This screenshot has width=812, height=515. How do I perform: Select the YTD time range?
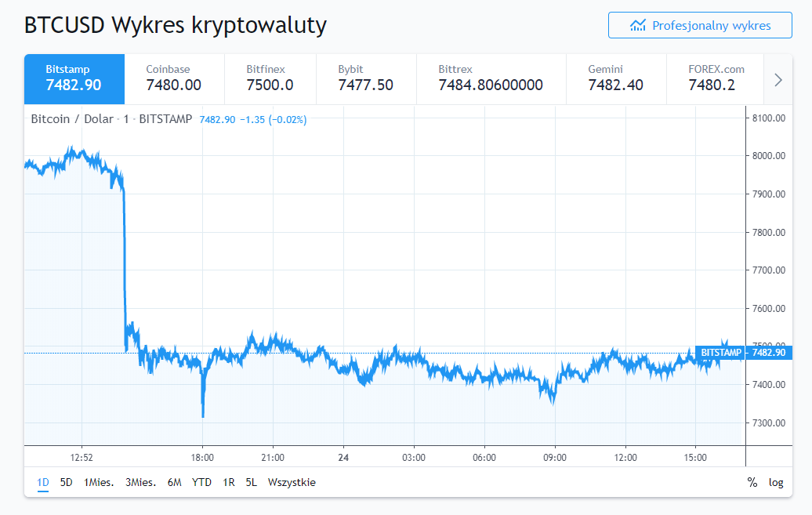point(201,482)
